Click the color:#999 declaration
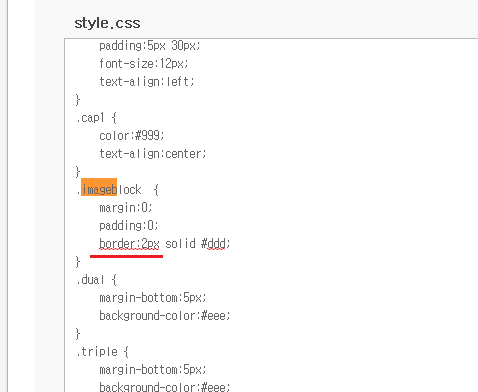The width and height of the screenshot is (478, 392). [132, 136]
